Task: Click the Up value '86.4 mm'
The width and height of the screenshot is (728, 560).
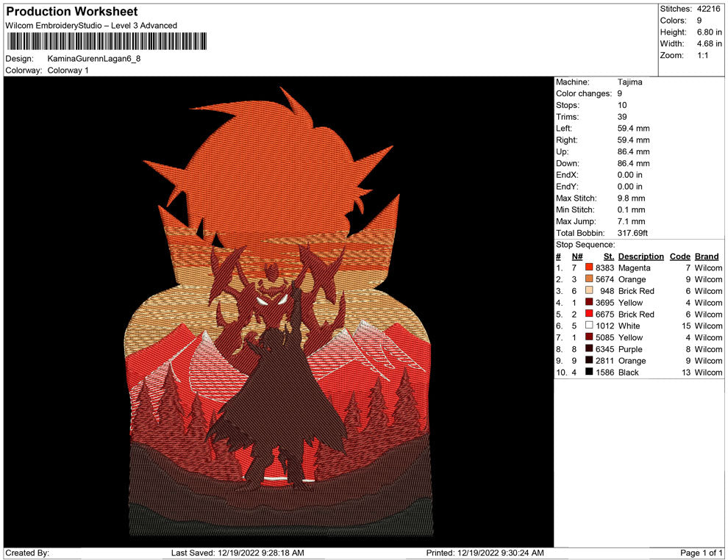Action: point(633,151)
